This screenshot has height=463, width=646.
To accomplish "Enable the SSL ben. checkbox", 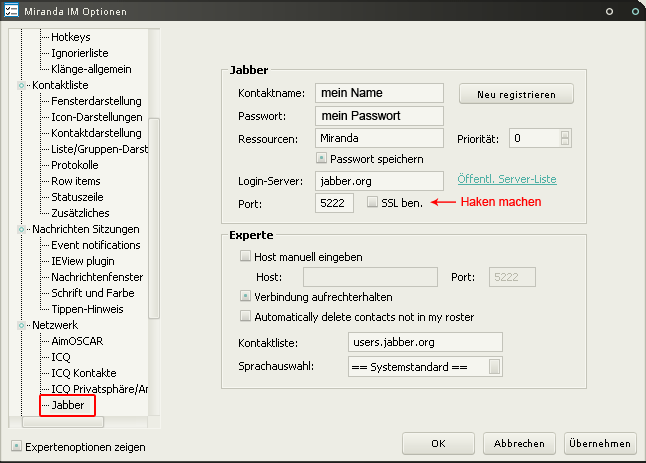I will pyautogui.click(x=373, y=202).
